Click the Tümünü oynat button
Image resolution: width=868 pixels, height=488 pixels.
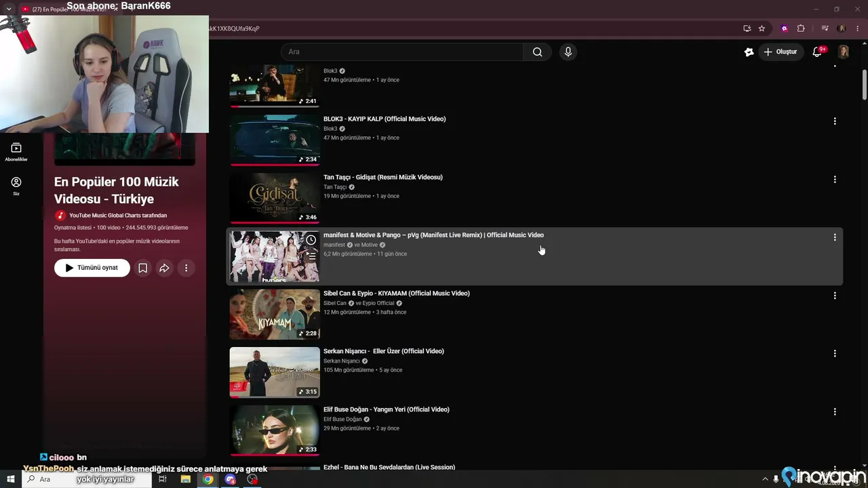tap(92, 268)
